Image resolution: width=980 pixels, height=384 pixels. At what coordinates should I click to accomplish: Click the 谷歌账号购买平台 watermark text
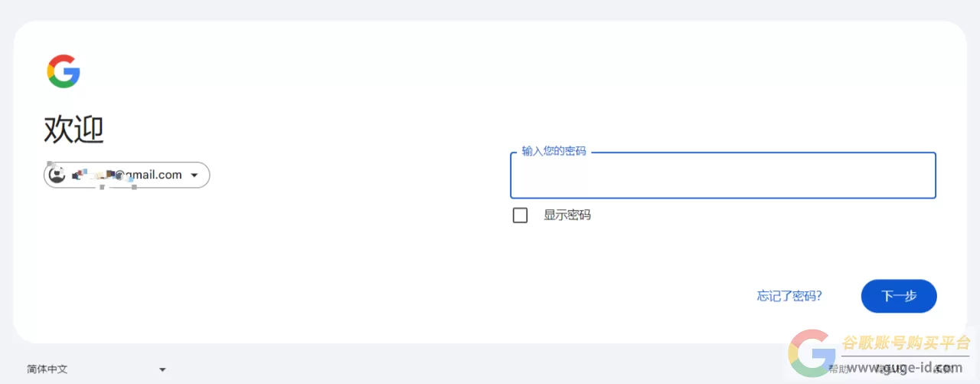point(906,343)
